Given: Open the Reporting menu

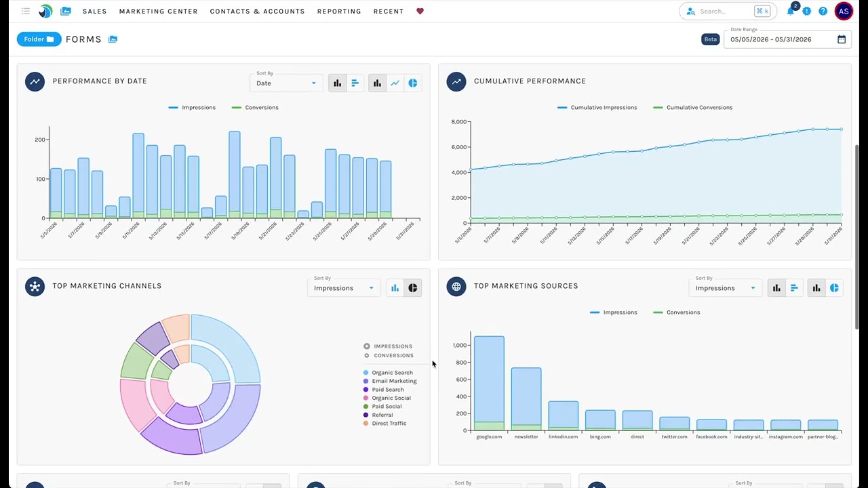Looking at the screenshot, I should 339,12.
